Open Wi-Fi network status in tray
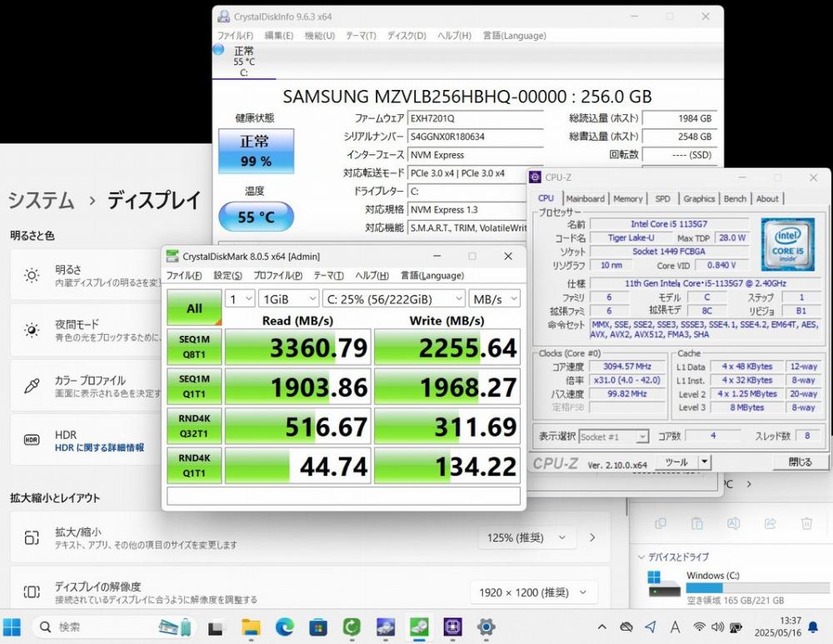 (x=699, y=627)
